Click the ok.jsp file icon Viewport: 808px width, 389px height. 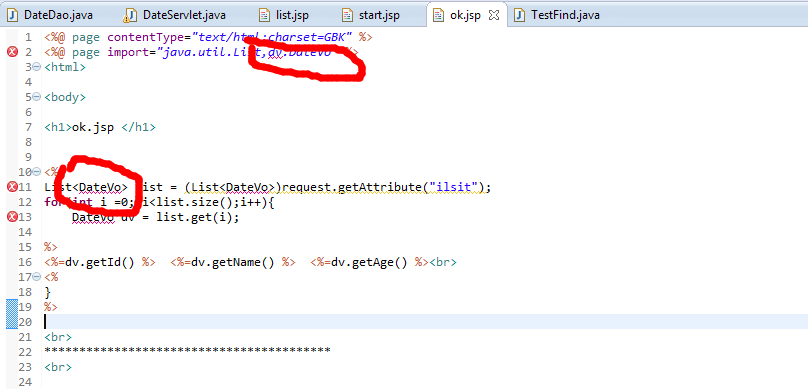coord(439,15)
